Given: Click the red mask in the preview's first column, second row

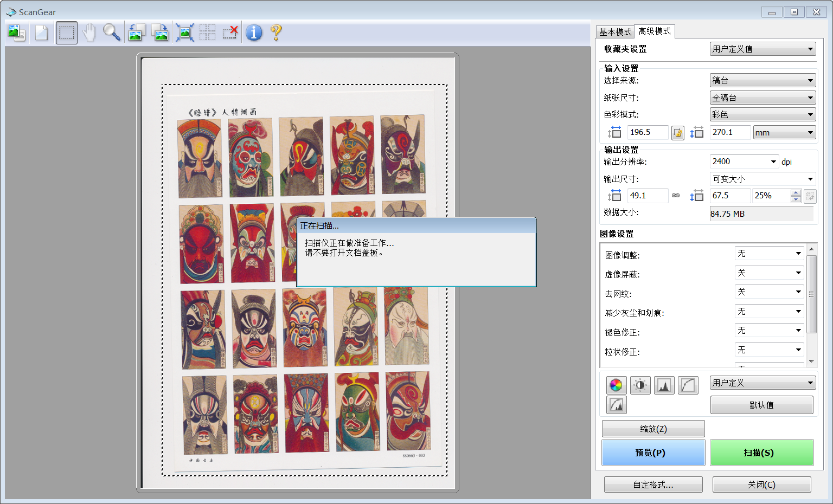Looking at the screenshot, I should (x=201, y=244).
